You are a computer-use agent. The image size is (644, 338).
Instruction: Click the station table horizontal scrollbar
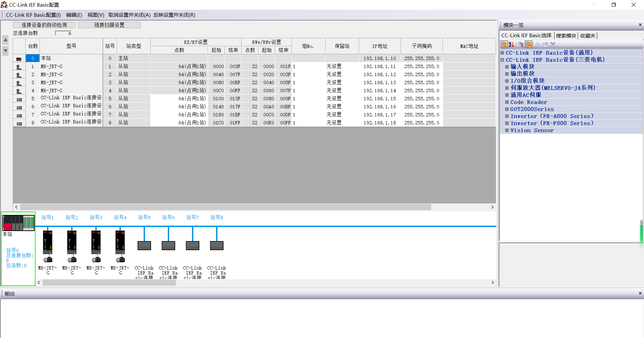(x=226, y=207)
